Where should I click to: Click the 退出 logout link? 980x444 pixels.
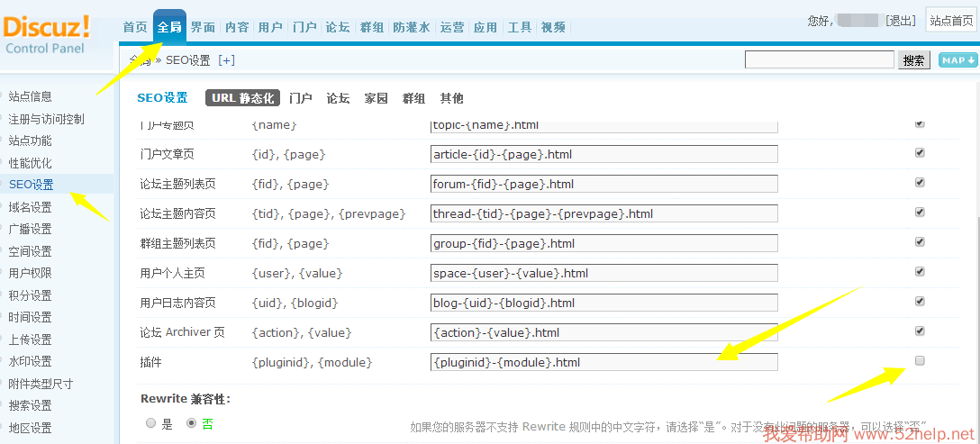[x=901, y=21]
